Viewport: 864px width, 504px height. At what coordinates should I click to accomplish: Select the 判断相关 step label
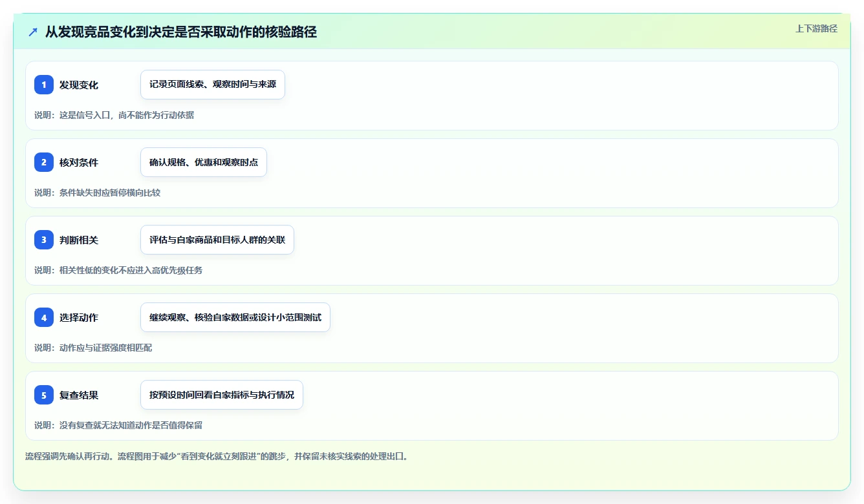79,240
